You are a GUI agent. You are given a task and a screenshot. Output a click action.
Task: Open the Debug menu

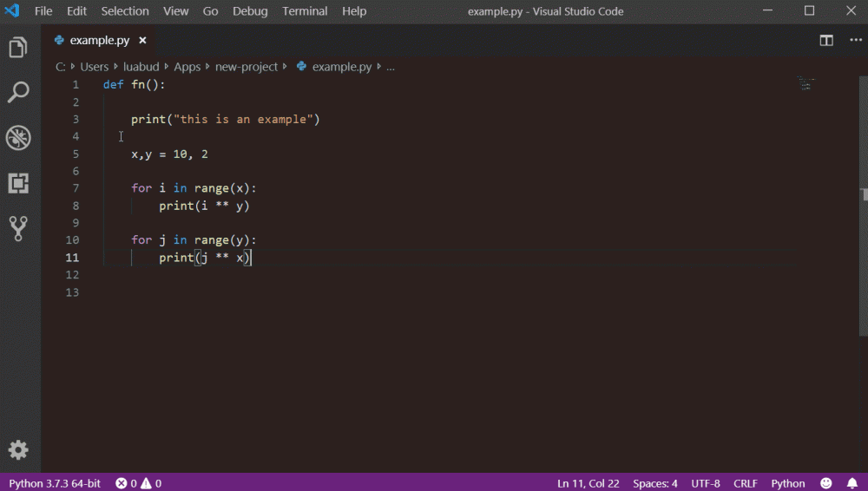tap(250, 11)
